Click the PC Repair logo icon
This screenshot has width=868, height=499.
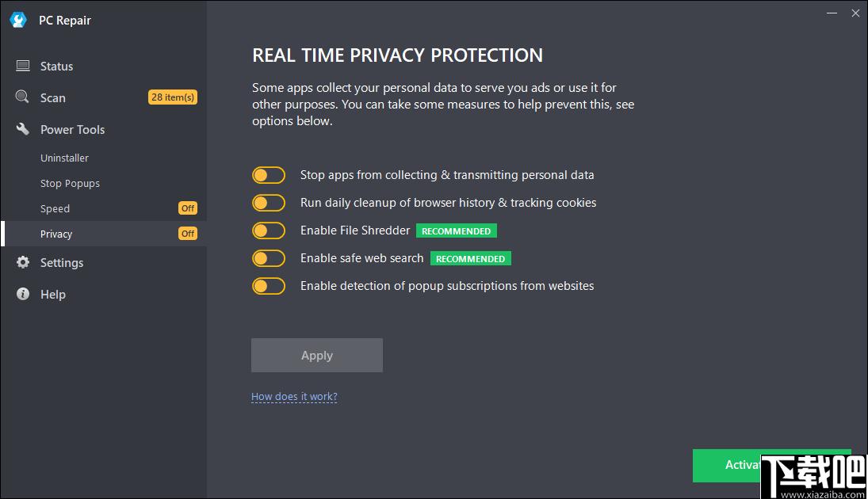point(18,20)
